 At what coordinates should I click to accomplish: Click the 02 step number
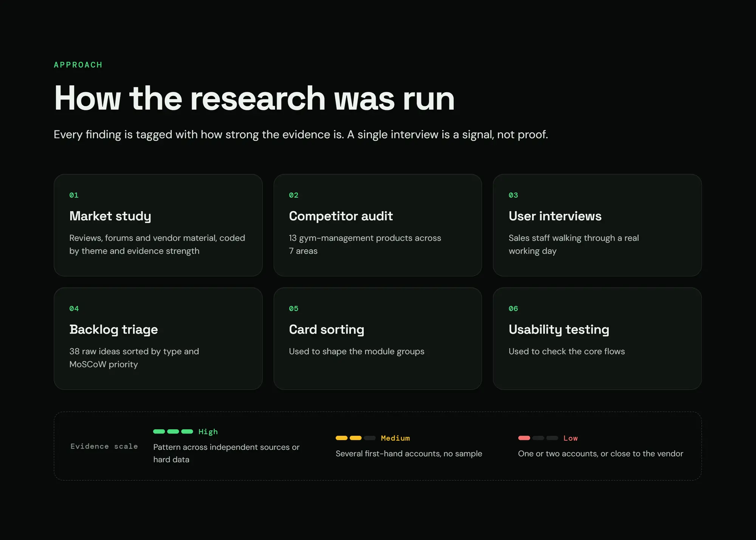[x=293, y=195]
